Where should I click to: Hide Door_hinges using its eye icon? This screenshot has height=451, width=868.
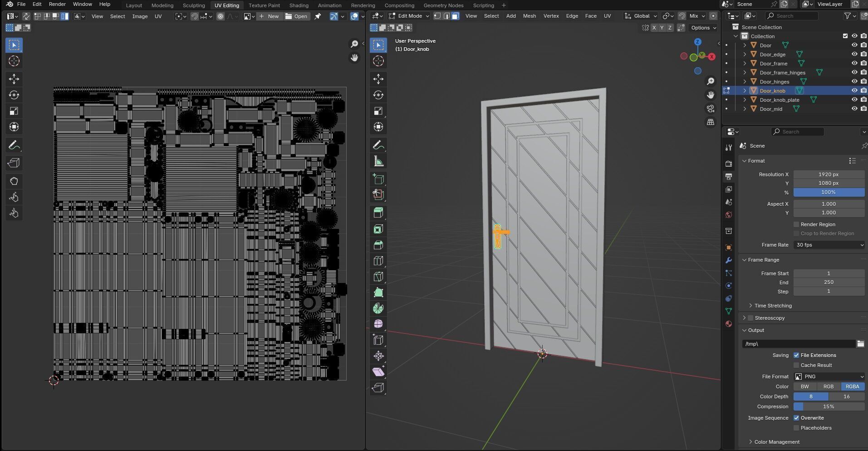pyautogui.click(x=854, y=82)
